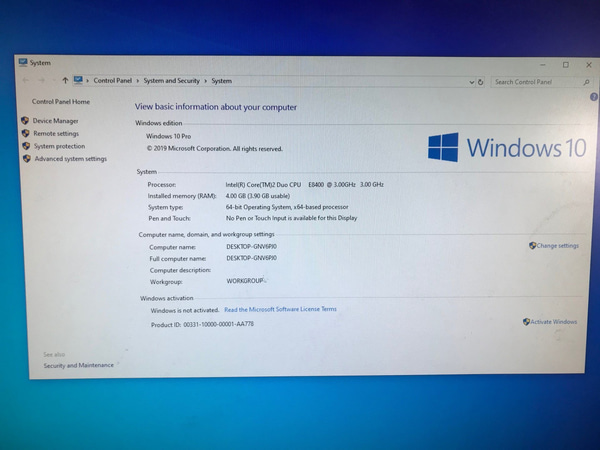The height and width of the screenshot is (450, 600).
Task: Open Security and Maintenance link
Action: tap(78, 365)
